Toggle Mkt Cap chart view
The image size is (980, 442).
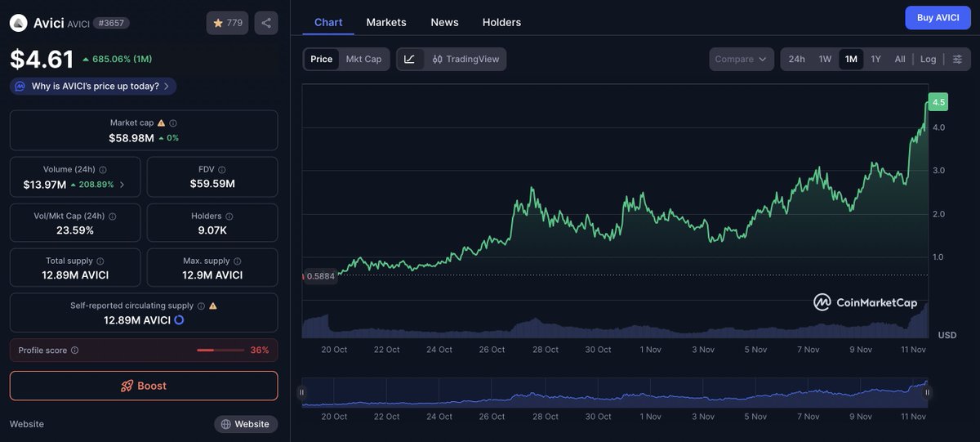363,59
